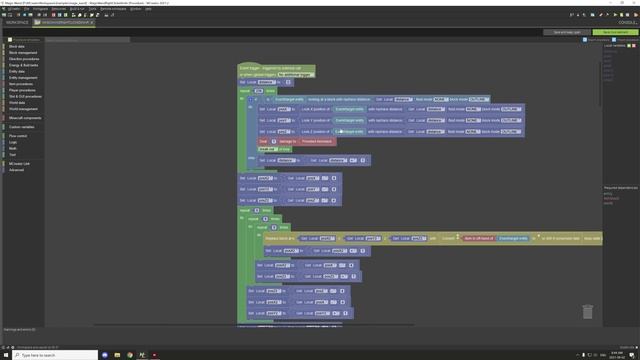Screen dimensions: 640x360
Task: Click the horizontal scrollbar under the blocks
Action: (x=253, y=325)
